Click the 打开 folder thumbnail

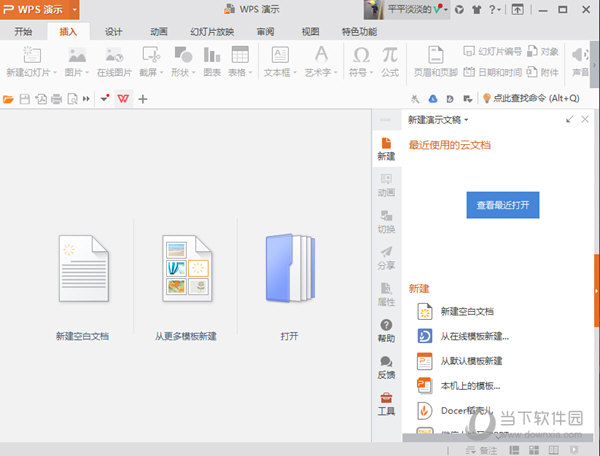tap(290, 268)
